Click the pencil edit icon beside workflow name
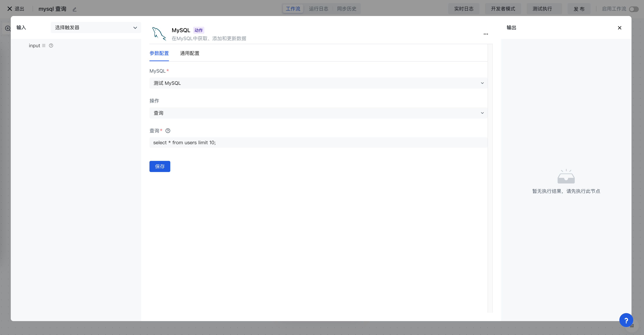 pos(74,9)
